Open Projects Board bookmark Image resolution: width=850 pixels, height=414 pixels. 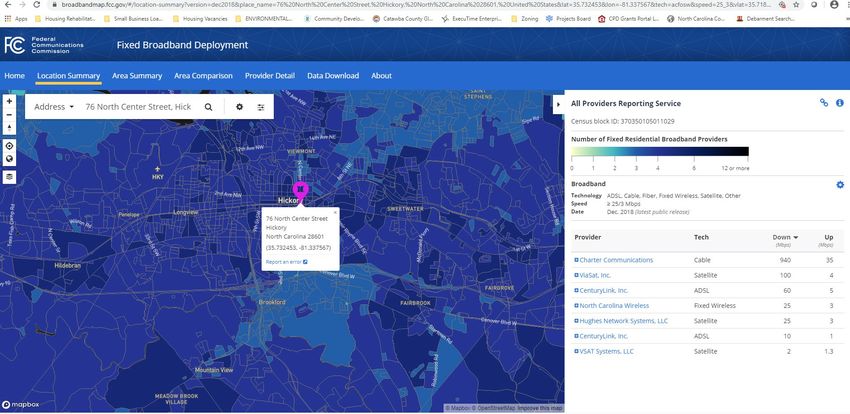click(568, 18)
